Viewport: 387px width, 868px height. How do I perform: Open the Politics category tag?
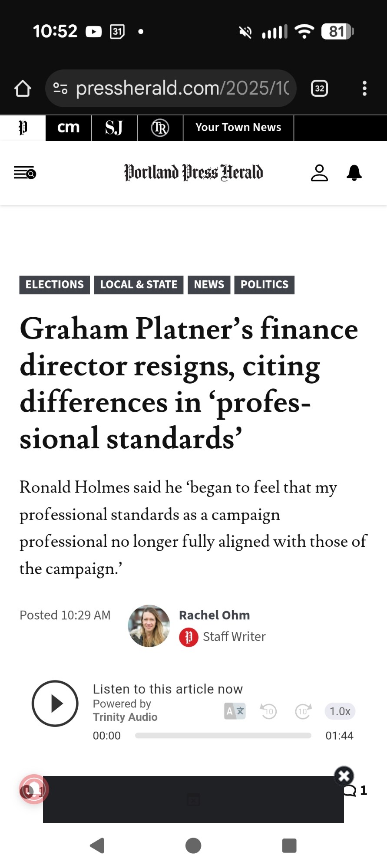[x=264, y=285]
